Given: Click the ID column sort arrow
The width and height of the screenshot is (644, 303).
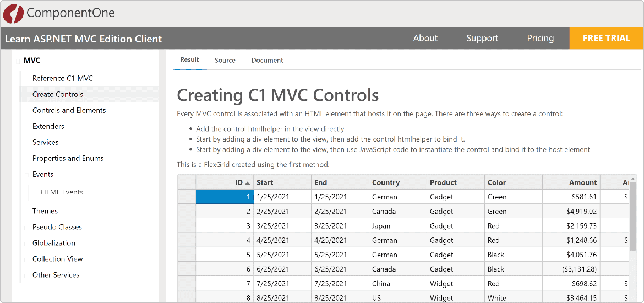Looking at the screenshot, I should [248, 183].
